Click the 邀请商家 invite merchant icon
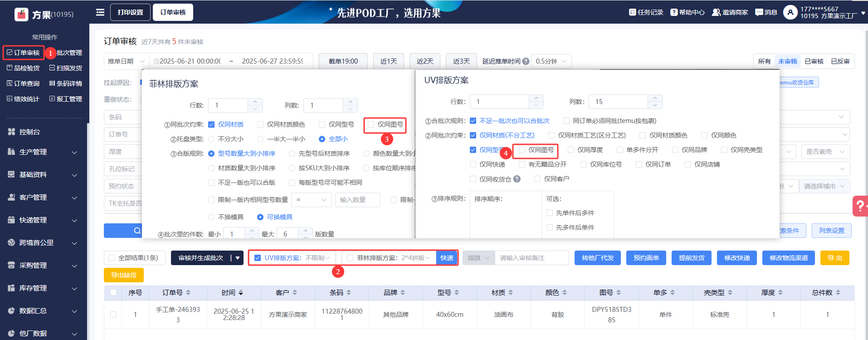 click(x=716, y=12)
